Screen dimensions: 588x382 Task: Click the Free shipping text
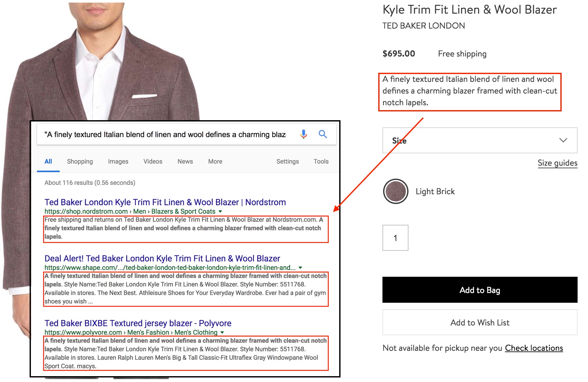tap(462, 54)
